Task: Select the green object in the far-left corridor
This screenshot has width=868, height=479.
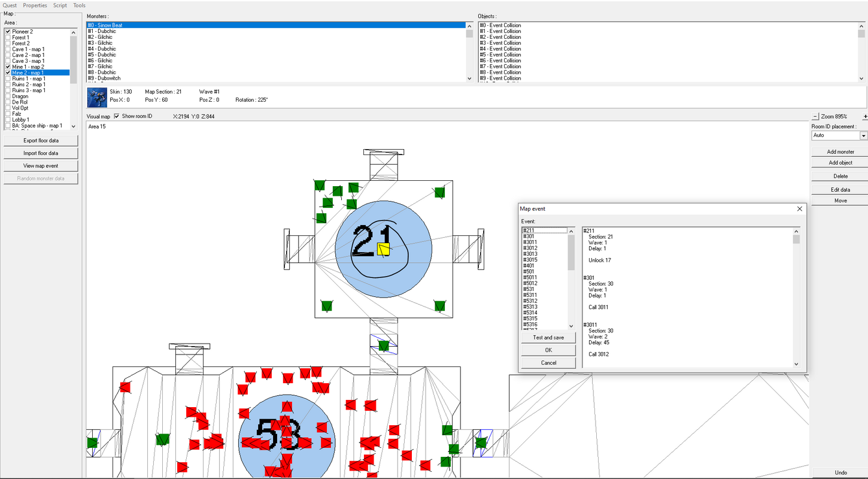Action: (x=92, y=442)
